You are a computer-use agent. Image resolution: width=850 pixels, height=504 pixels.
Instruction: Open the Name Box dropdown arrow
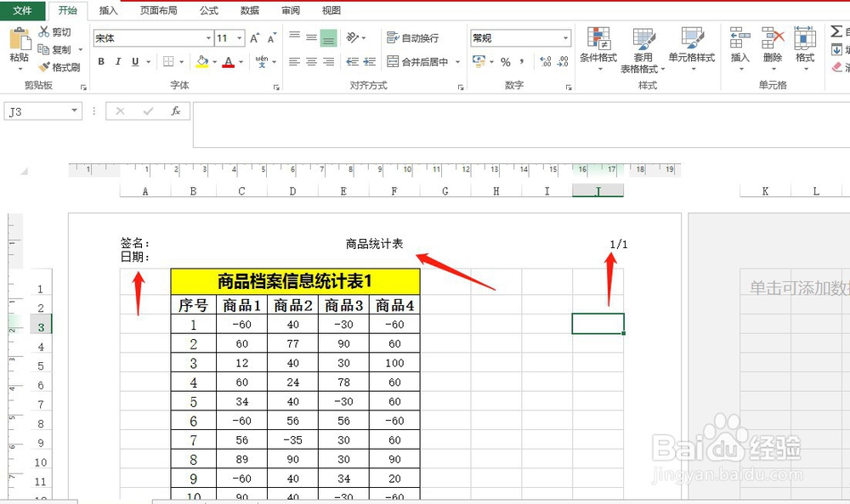tap(74, 111)
